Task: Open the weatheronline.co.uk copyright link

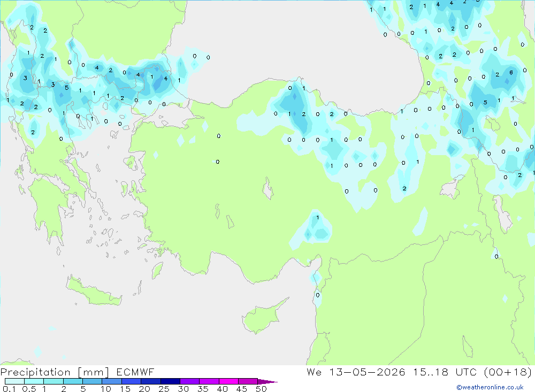Action: coord(490,387)
